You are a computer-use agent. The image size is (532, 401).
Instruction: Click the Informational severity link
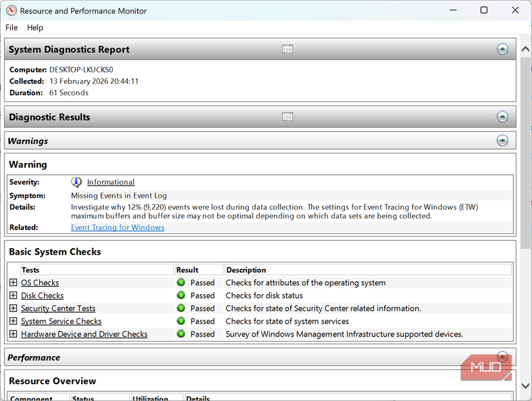pos(111,182)
